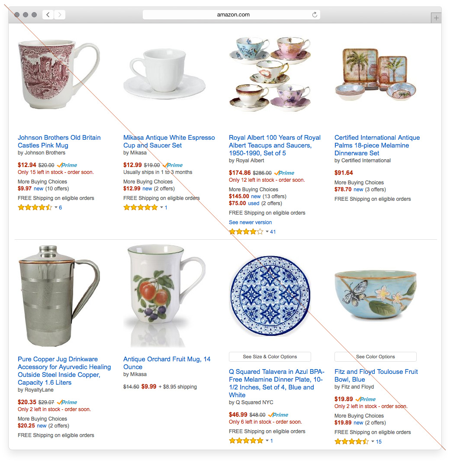Open See newer version link

pos(250,222)
